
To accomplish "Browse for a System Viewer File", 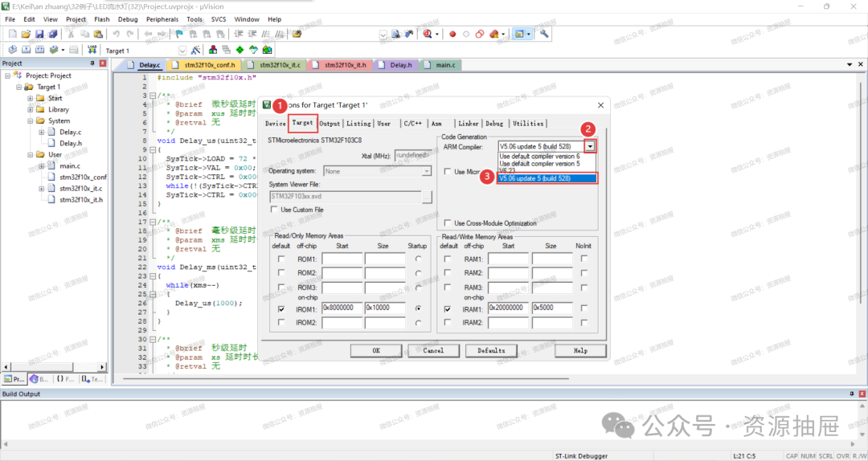I will [x=427, y=197].
